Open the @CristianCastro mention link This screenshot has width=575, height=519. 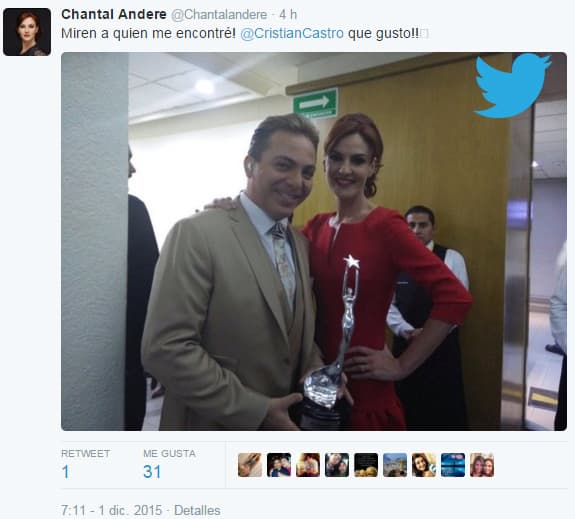[292, 33]
